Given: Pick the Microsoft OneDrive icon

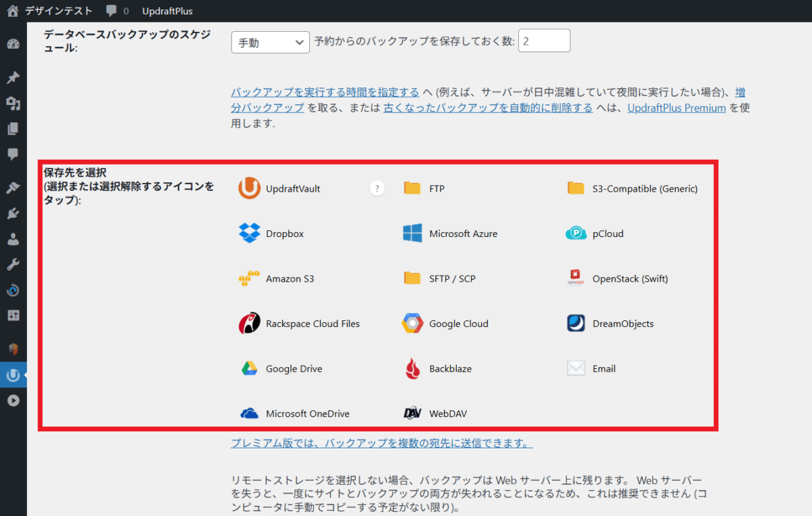Looking at the screenshot, I should [250, 414].
